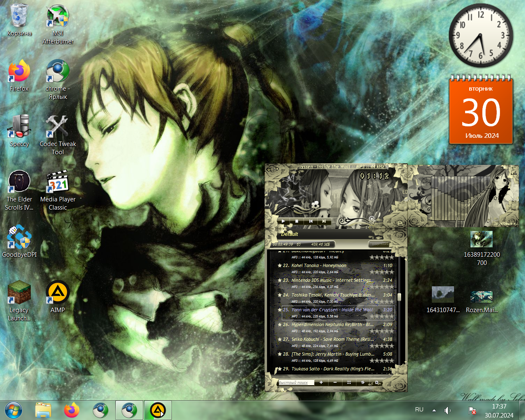
Task: Click the playlist total duration info 00:03:49:59
Action: click(283, 244)
